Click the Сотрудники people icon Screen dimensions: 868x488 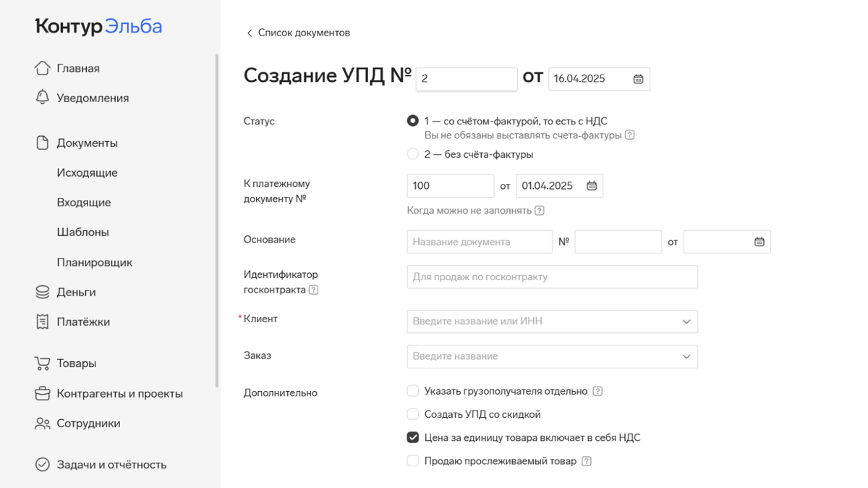[42, 423]
